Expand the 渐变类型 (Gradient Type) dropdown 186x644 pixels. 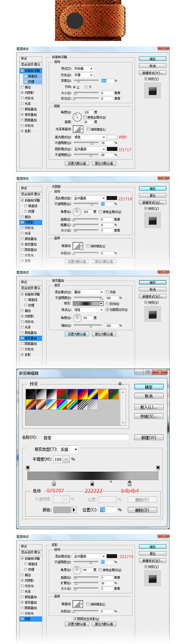click(69, 449)
